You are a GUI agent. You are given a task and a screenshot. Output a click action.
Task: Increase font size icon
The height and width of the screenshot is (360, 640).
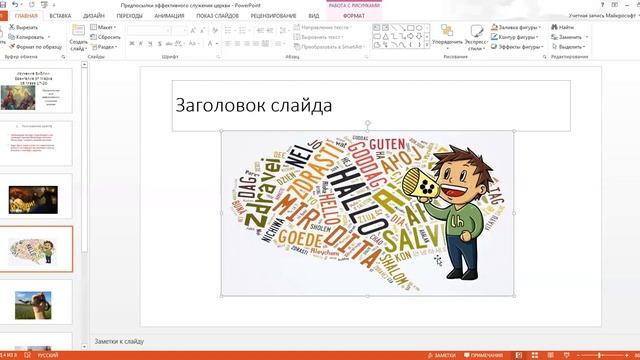pos(193,31)
